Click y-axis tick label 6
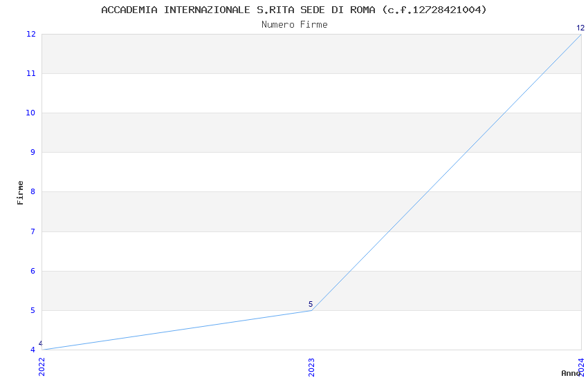 (x=33, y=271)
